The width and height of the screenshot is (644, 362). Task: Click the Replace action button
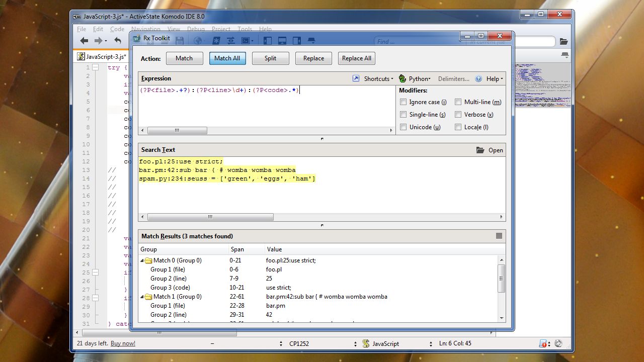313,58
